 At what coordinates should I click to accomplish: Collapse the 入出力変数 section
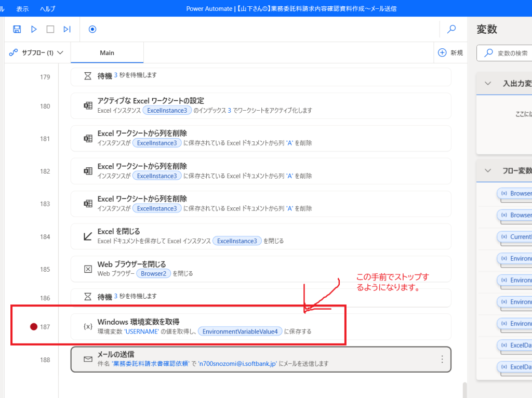click(488, 84)
